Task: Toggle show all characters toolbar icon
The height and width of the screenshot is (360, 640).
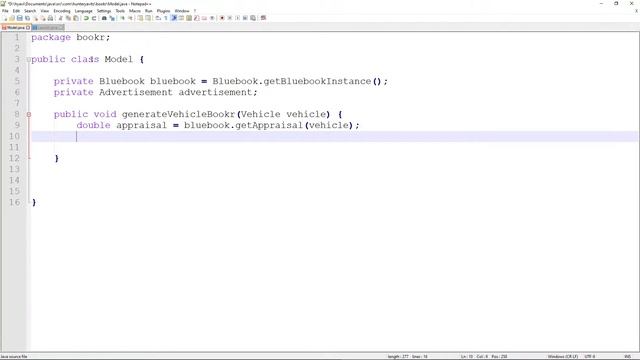Action: 165,18
